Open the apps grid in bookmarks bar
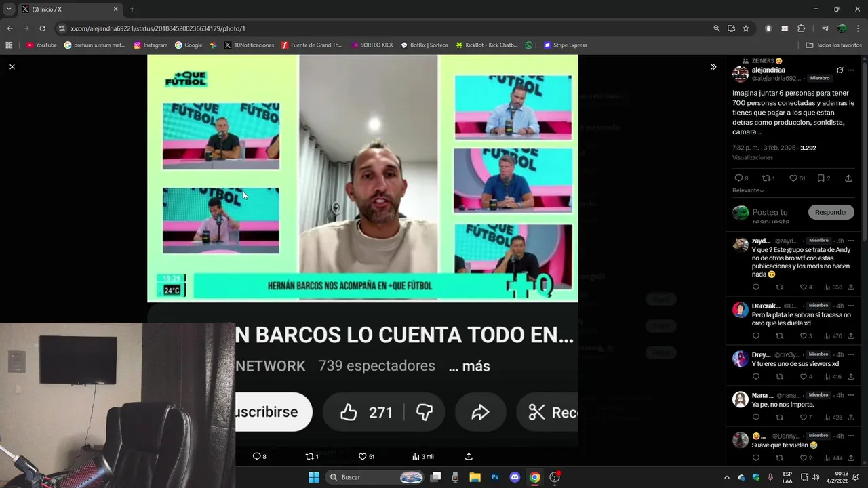 9,45
